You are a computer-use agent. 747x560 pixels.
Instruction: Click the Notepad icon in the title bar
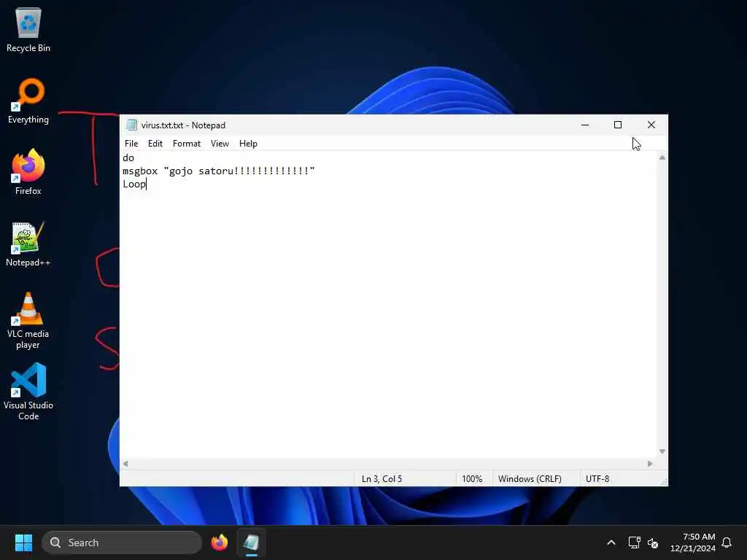pyautogui.click(x=131, y=125)
